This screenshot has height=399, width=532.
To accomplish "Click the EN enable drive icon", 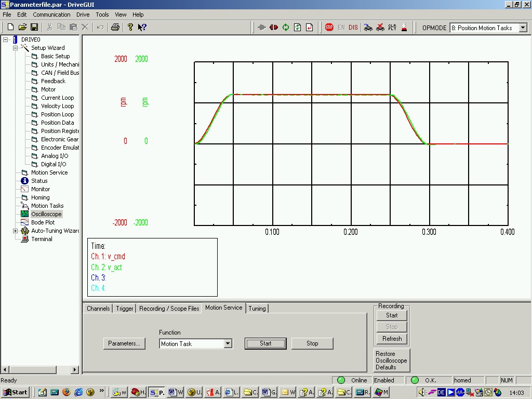I will click(x=341, y=28).
